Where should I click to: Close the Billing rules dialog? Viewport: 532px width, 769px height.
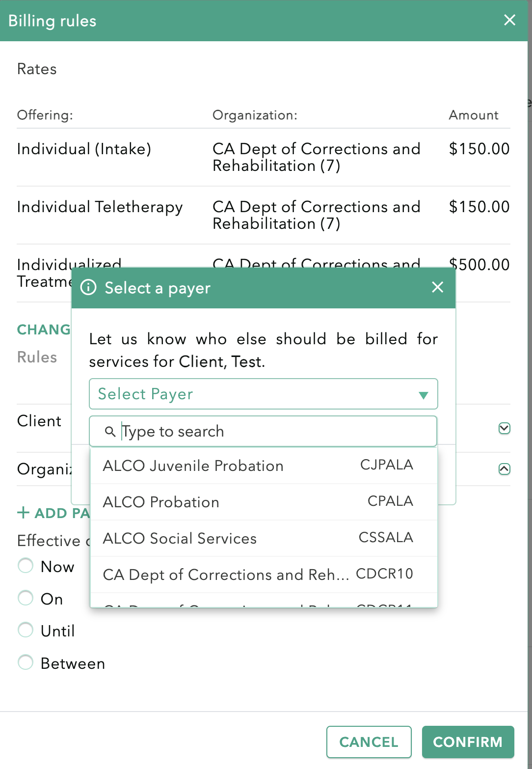(509, 20)
